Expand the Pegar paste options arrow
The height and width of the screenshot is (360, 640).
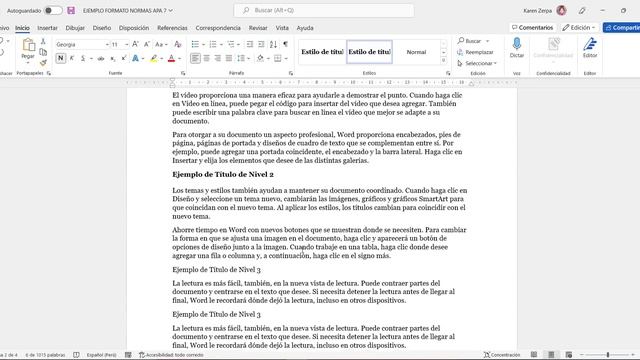click(x=28, y=63)
